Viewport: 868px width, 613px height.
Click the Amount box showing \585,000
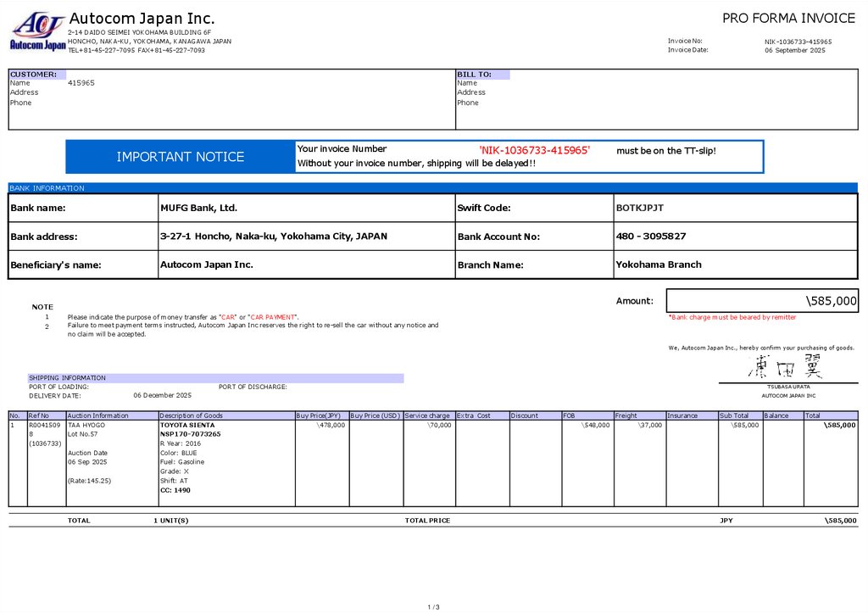761,301
